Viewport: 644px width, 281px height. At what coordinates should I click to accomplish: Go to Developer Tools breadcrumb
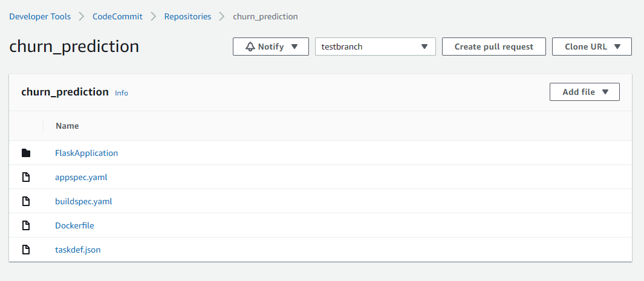click(40, 17)
